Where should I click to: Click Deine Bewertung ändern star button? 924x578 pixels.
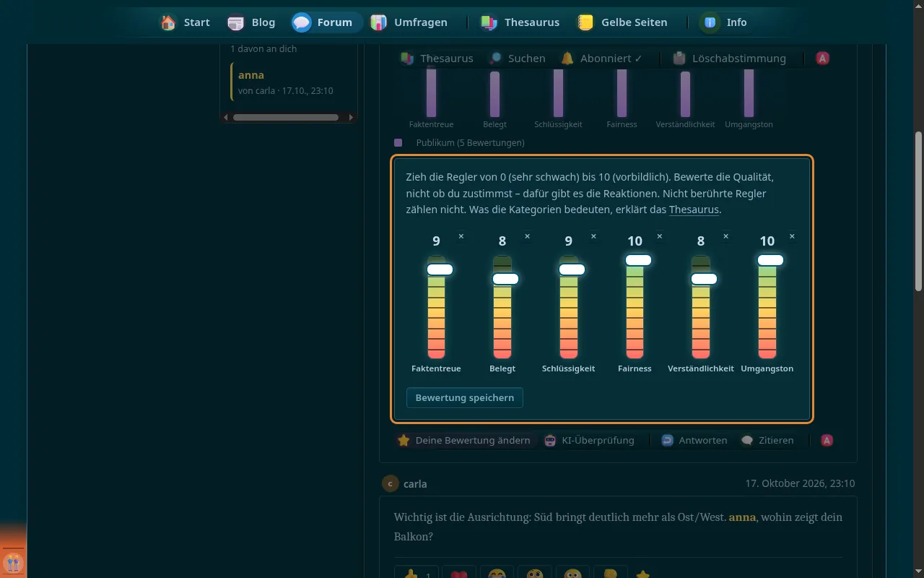pyautogui.click(x=466, y=440)
